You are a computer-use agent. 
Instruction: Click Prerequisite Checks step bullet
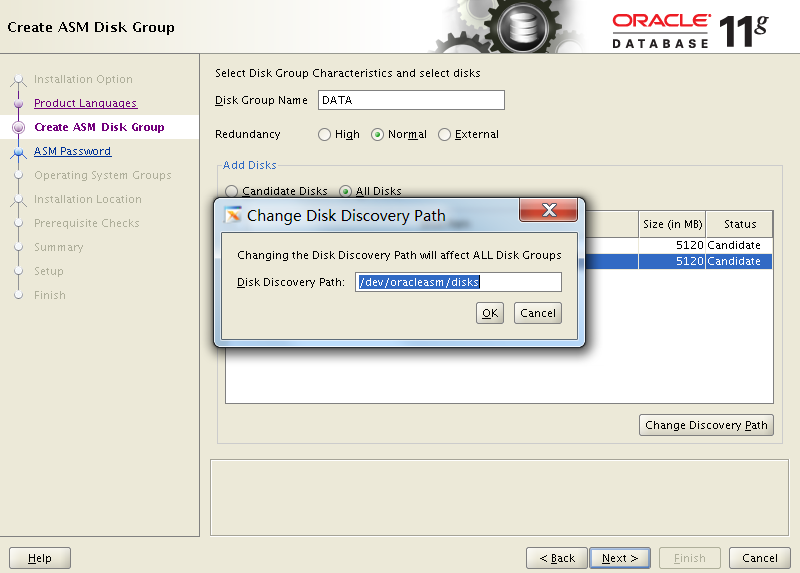(x=18, y=223)
